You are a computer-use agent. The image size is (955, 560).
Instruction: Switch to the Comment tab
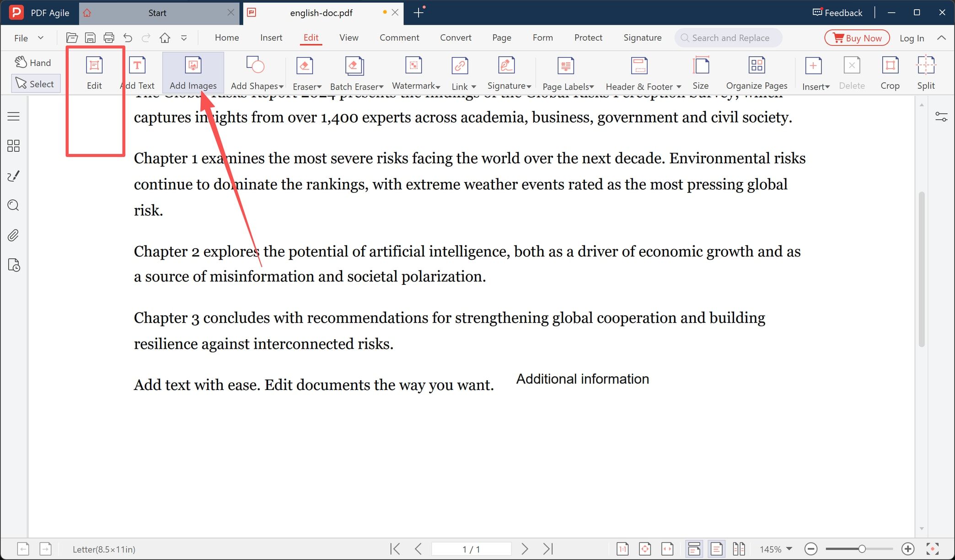(399, 37)
